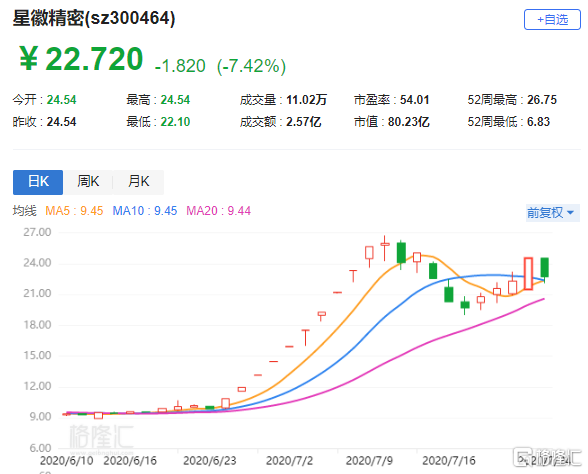The image size is (588, 474).
Task: Add stock to watchlist with +自选 button
Action: pos(552,20)
